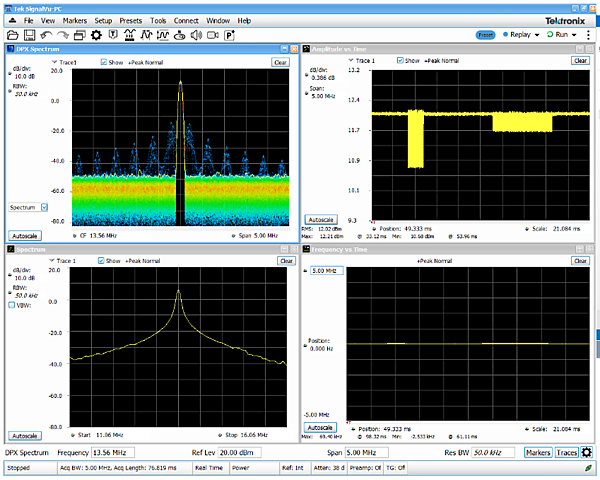Click the Markers button in bottom bar
600x480 pixels.
tap(538, 453)
